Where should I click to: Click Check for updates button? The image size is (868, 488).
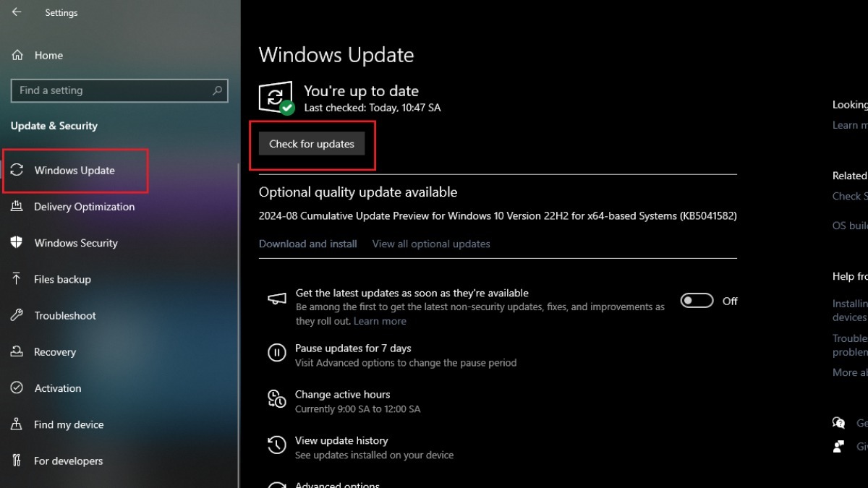[312, 144]
